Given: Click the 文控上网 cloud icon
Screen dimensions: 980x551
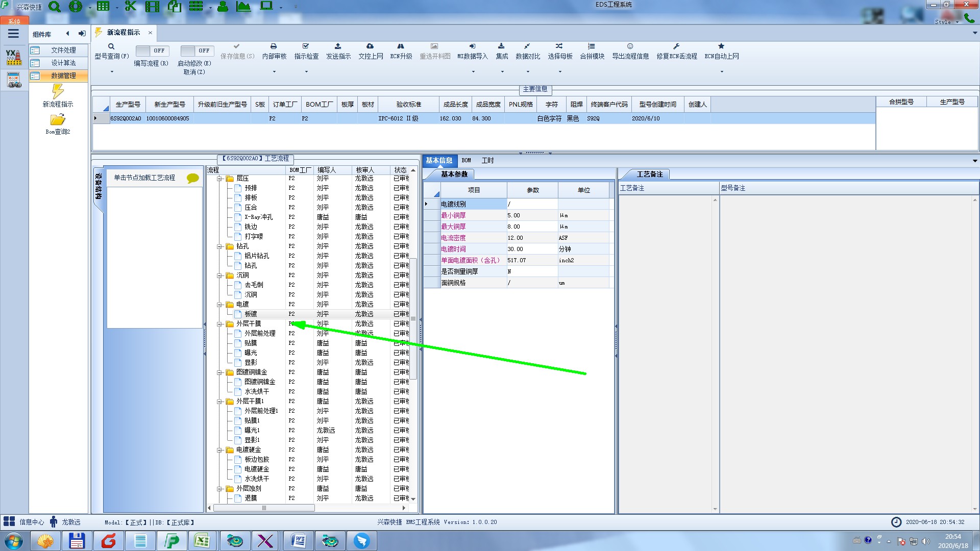Looking at the screenshot, I should pos(370,46).
